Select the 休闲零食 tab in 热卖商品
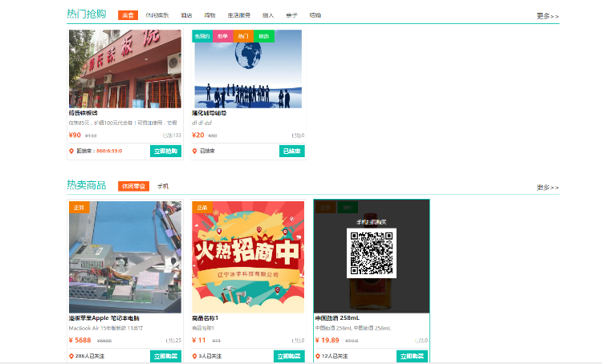The height and width of the screenshot is (364, 602). pyautogui.click(x=133, y=187)
